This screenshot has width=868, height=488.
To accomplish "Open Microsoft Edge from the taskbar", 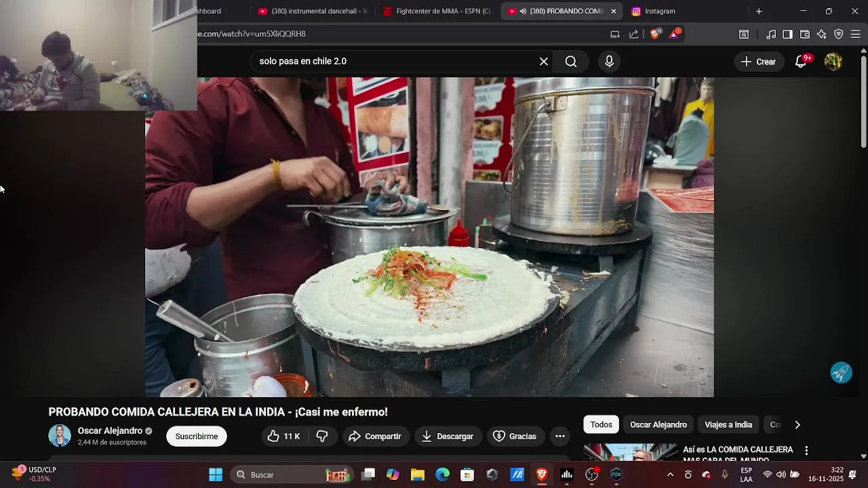I will coord(443,475).
